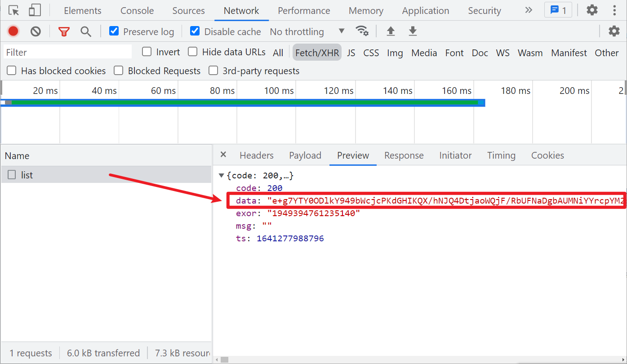627x364 pixels.
Task: Uncheck the Disable cache checkbox
Action: (x=195, y=31)
